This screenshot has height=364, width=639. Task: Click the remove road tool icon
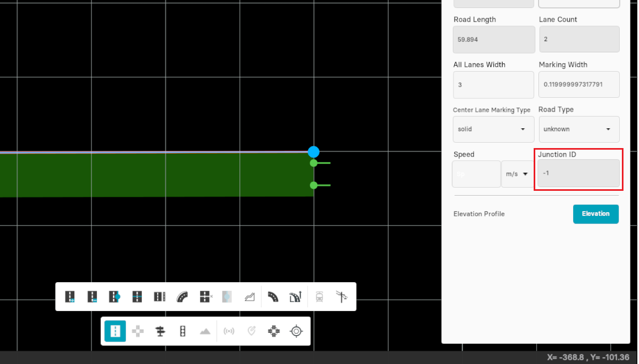93,297
